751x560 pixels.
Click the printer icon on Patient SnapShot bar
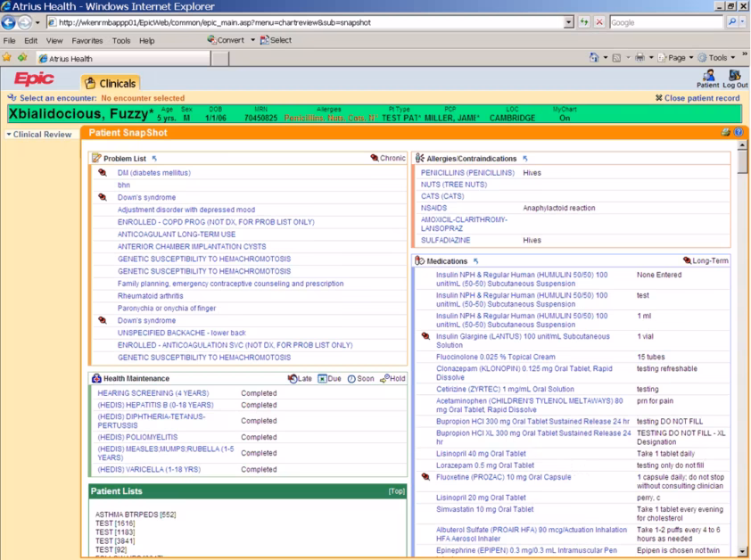tap(725, 132)
